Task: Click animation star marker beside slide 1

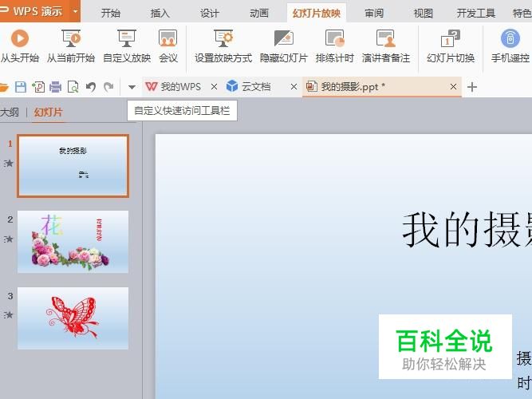Action: 9,164
